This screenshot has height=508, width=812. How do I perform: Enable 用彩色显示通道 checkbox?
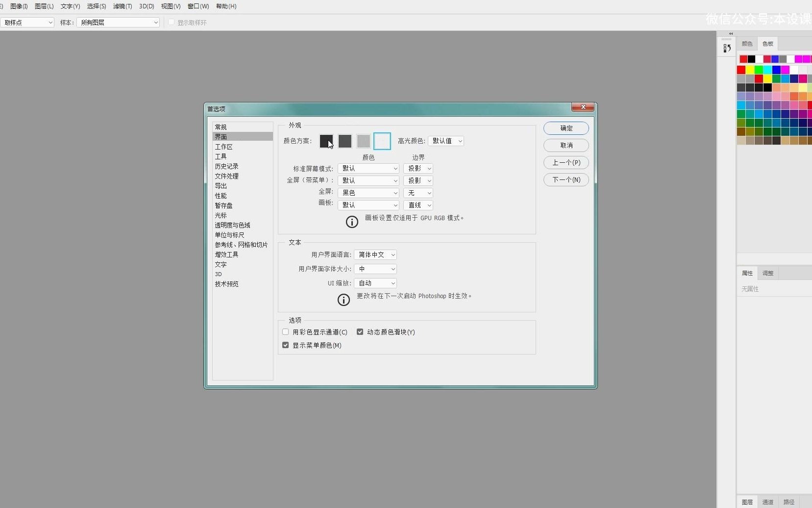pos(286,331)
